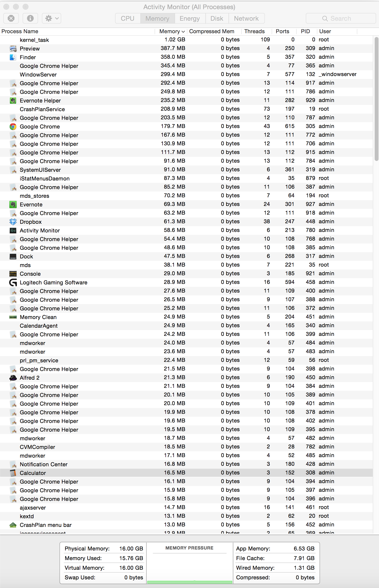Click the Alfred 2 hat icon
Image resolution: width=379 pixels, height=588 pixels.
pyautogui.click(x=13, y=378)
